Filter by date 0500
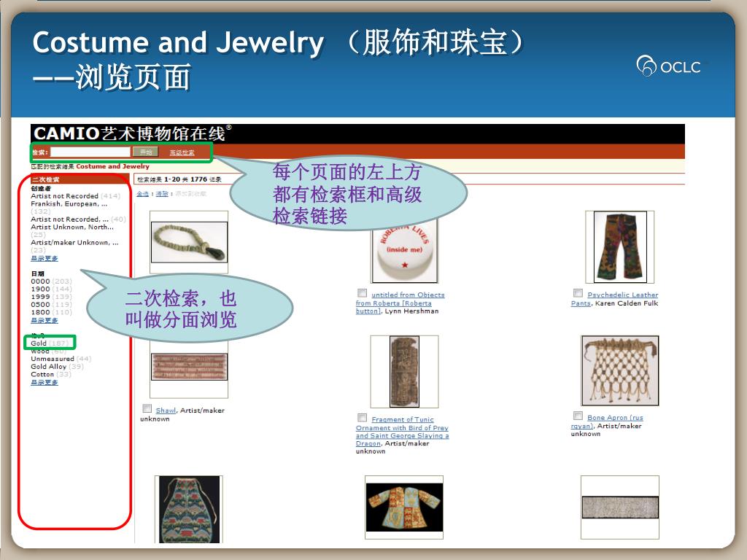The width and height of the screenshot is (747, 560). [51, 304]
